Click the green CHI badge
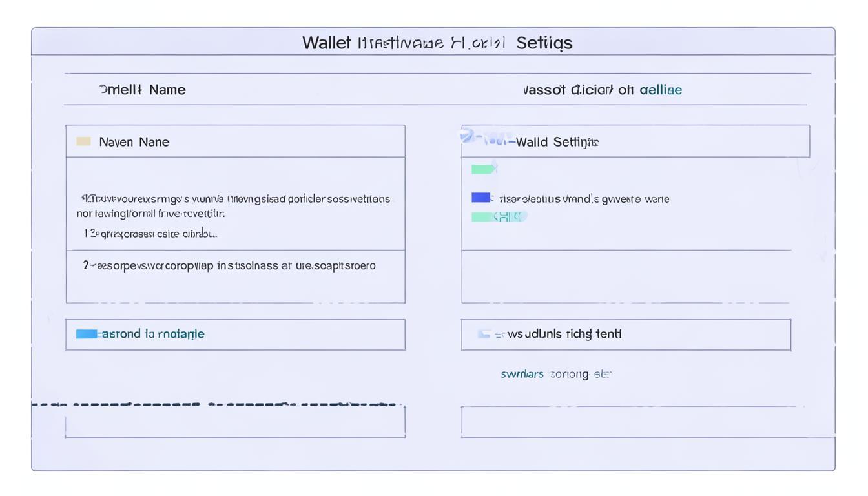Viewport: 868px width, 496px height. pos(499,217)
